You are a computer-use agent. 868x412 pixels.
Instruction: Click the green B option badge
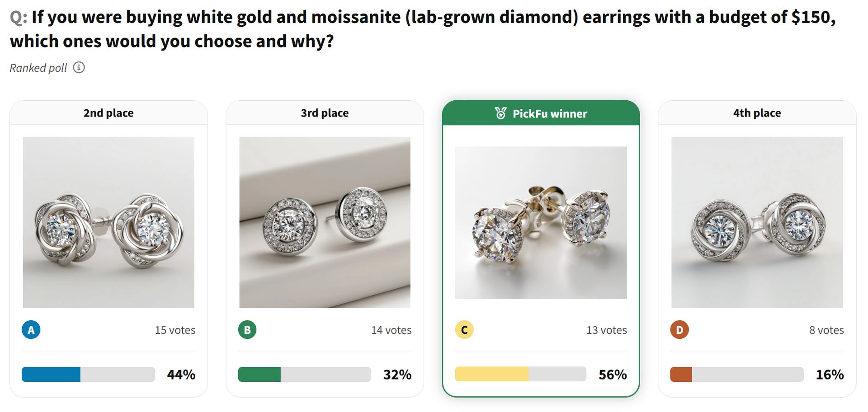point(247,330)
